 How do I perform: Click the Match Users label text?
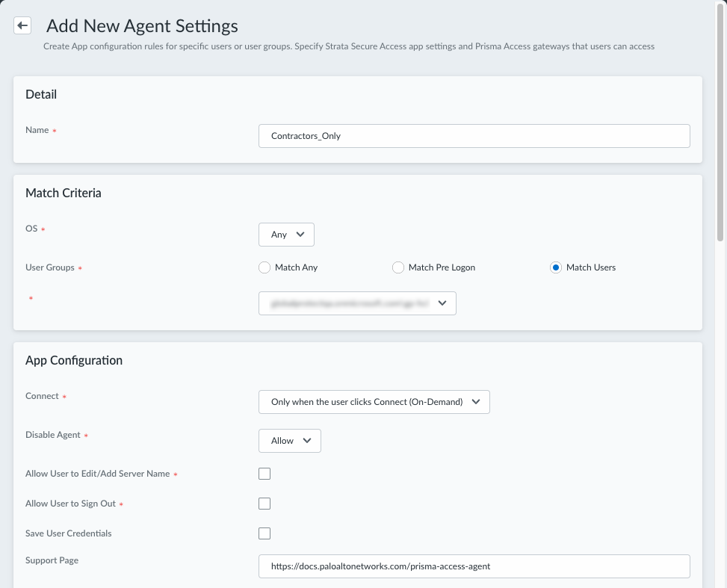[x=591, y=267]
